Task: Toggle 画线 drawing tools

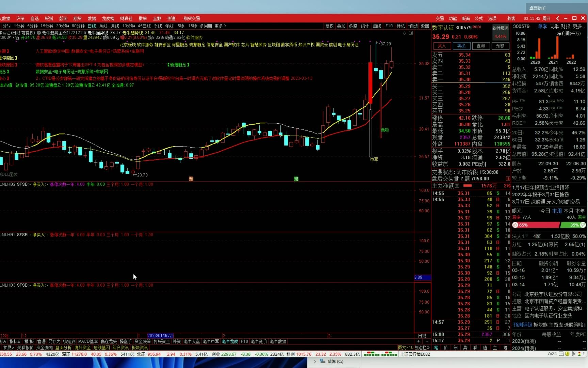Action: pos(377,26)
